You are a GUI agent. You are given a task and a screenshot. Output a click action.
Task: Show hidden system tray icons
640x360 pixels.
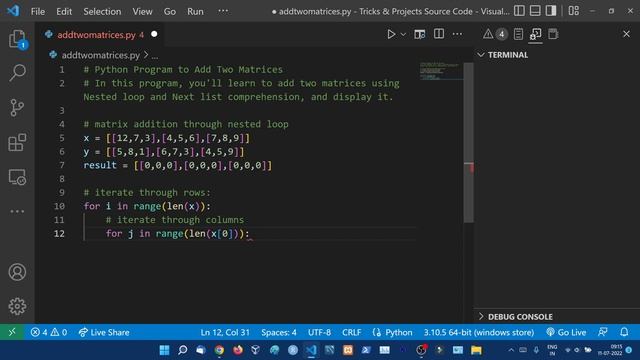coord(511,350)
